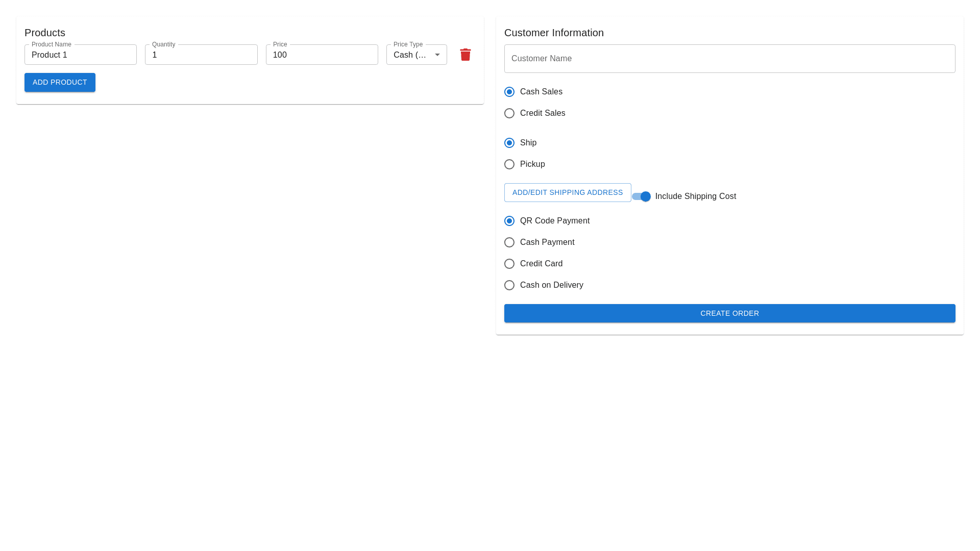Click into the Quantity field
The height and width of the screenshot is (551, 980).
(x=201, y=55)
